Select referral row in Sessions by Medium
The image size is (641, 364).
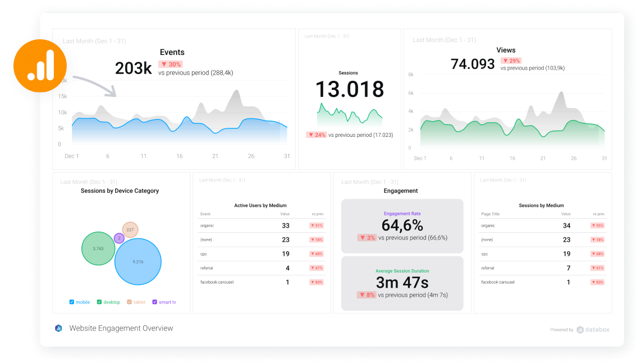[x=542, y=268]
